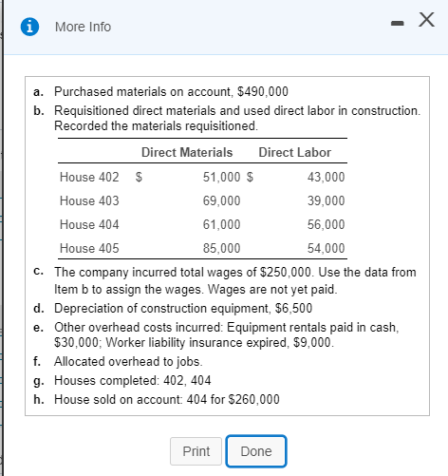Click the 69,000 direct materials value
Screen dimensions: 448x476
tap(221, 200)
